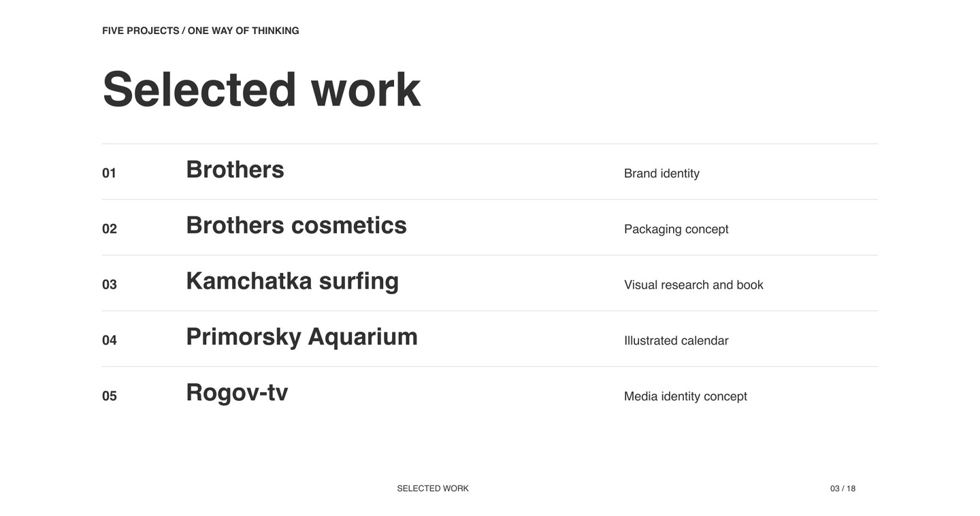
Task: Select the Media identity concept text
Action: click(685, 396)
